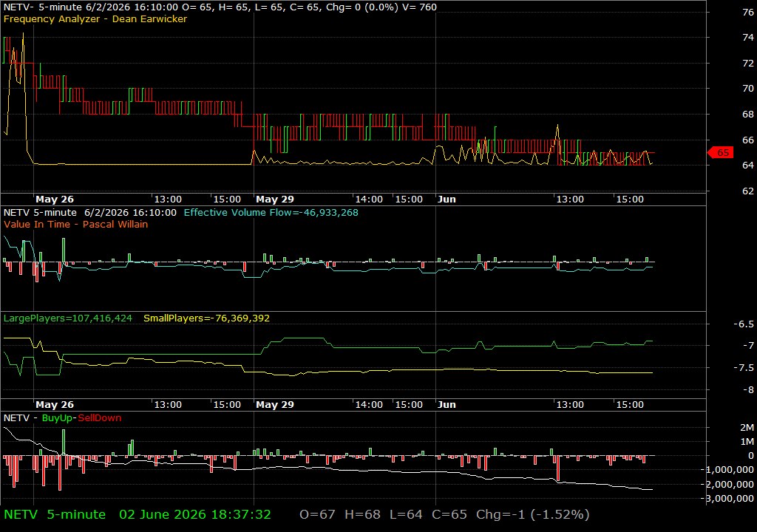Click 'May 29' on lower time axis
The height and width of the screenshot is (532, 757).
[x=275, y=405]
